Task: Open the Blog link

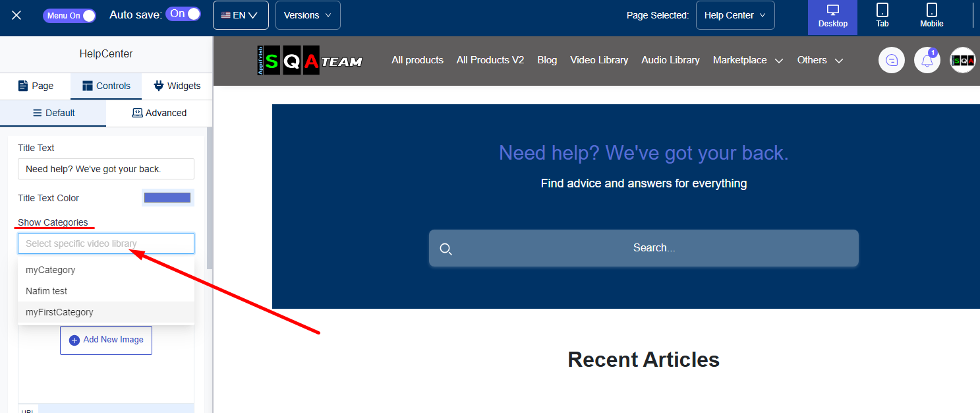Action: [x=547, y=60]
